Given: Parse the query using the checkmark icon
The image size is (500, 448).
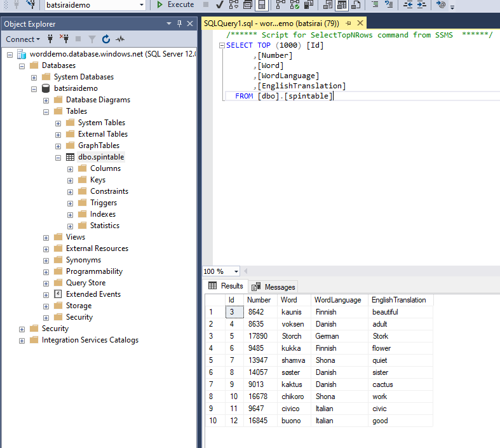Looking at the screenshot, I should click(219, 5).
